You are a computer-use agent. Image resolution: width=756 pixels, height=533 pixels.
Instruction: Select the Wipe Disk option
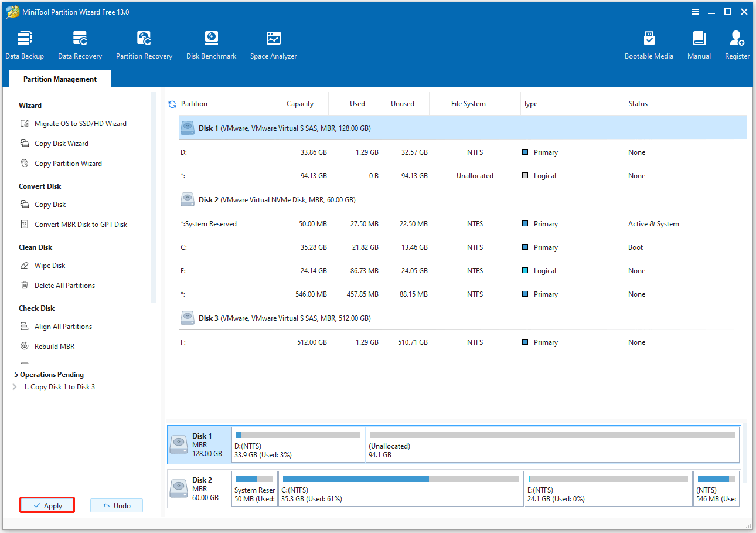click(50, 265)
